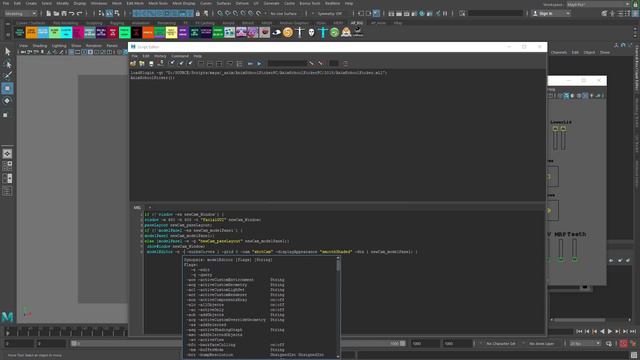Click the single-pane layout icon

click(x=7, y=153)
